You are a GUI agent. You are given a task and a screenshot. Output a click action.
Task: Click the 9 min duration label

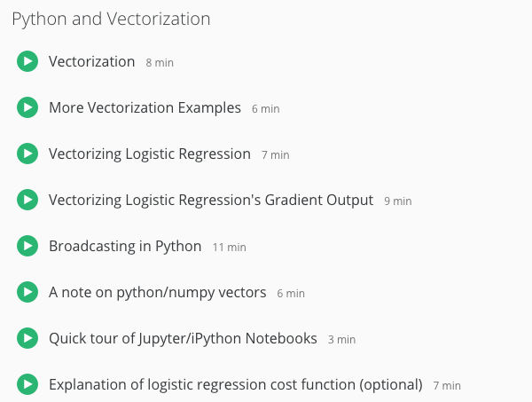[398, 201]
